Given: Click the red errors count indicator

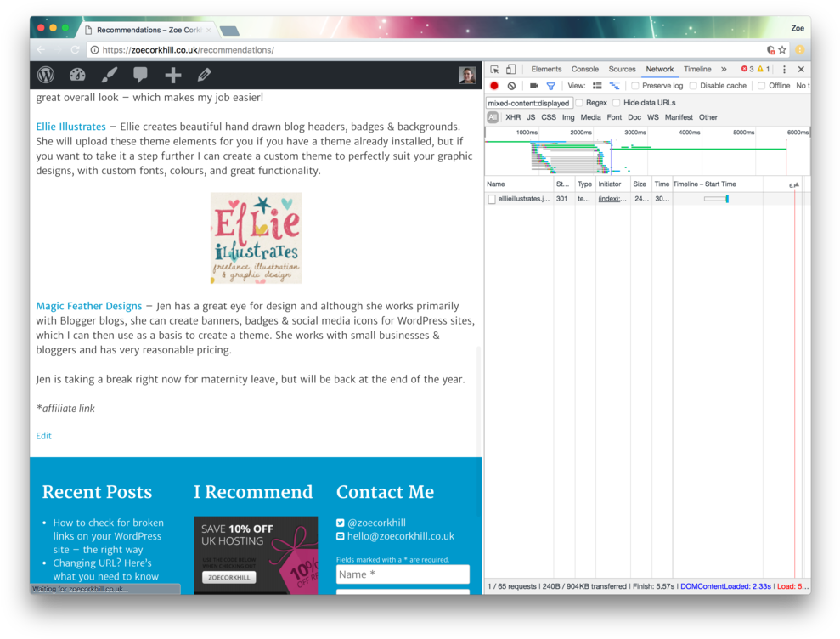Looking at the screenshot, I should click(747, 69).
